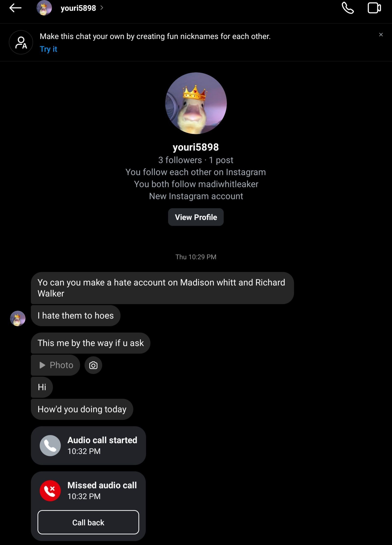Open the header profile avatar

click(44, 8)
